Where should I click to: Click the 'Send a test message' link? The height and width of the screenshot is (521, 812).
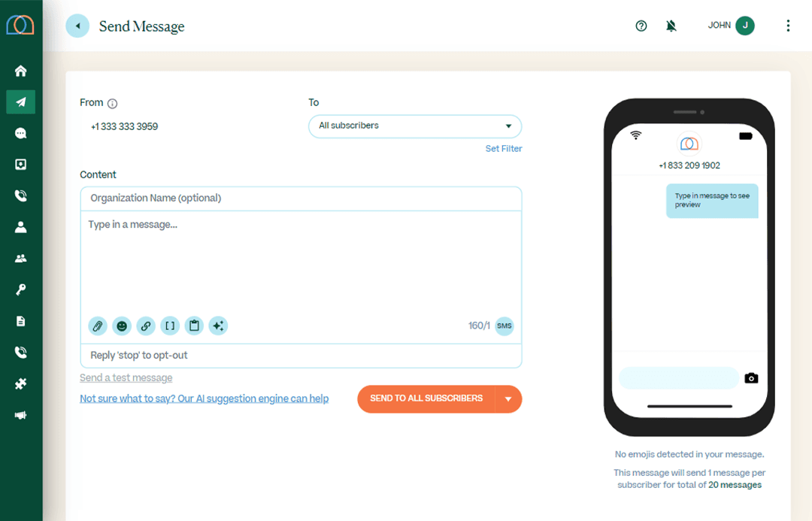point(126,378)
